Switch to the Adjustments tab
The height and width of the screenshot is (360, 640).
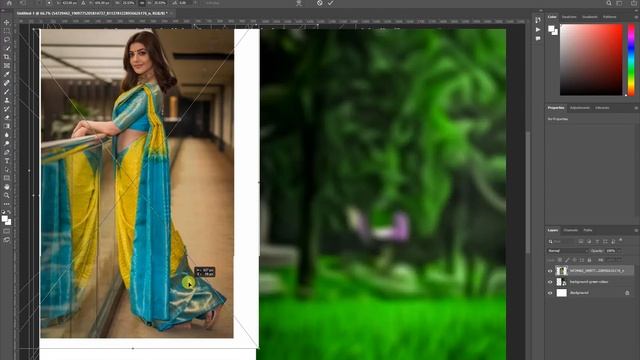(580, 108)
